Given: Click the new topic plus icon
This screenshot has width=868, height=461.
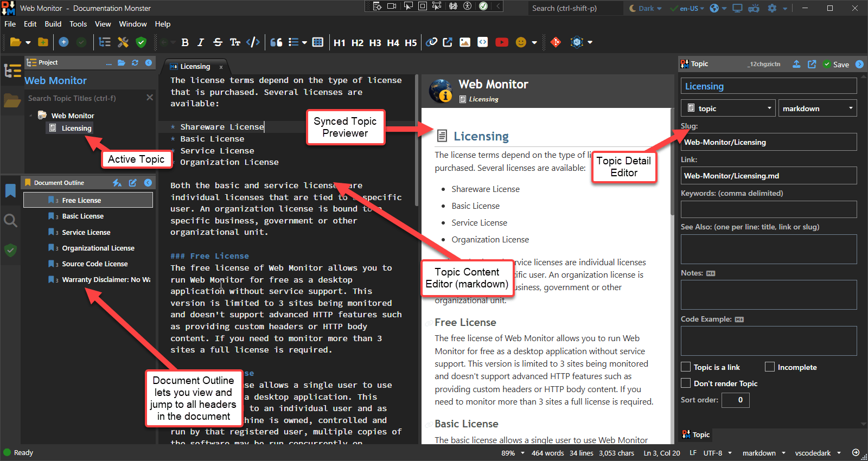Looking at the screenshot, I should [63, 42].
